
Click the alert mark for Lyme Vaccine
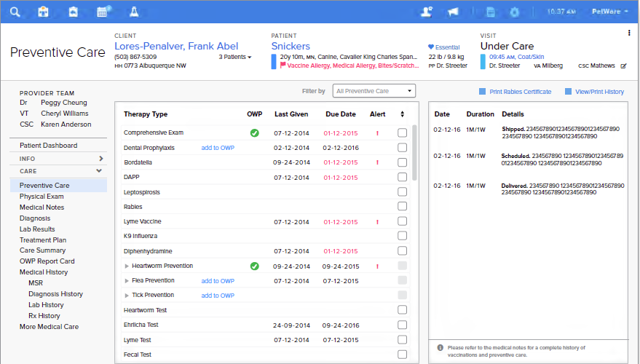tap(378, 222)
